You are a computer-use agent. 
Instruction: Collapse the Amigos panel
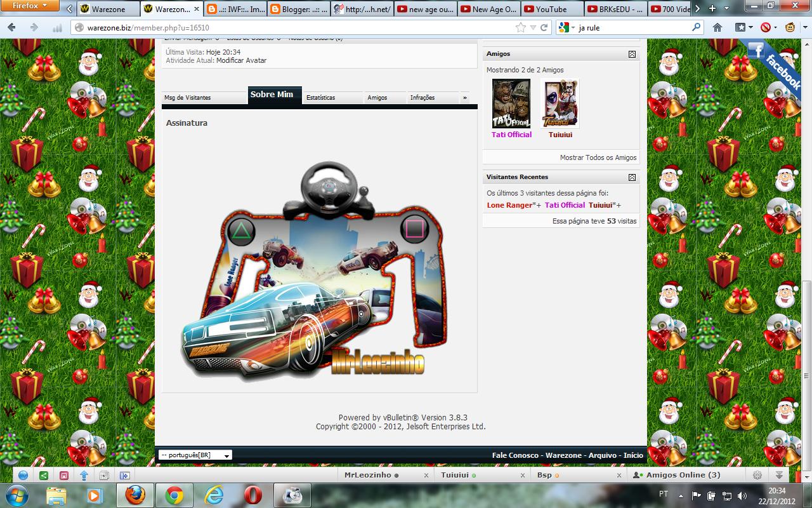[x=632, y=54]
